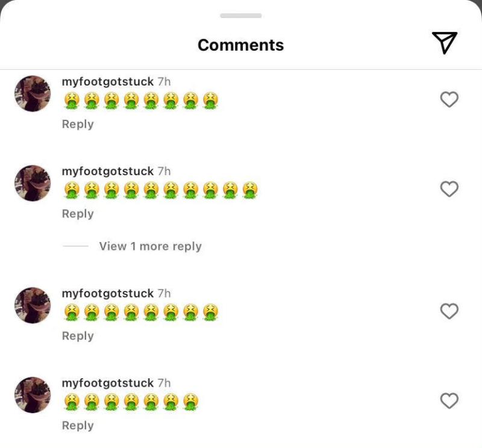Viewport: 482px width, 448px height.
Task: Open first commenter's profile picture
Action: click(x=33, y=94)
